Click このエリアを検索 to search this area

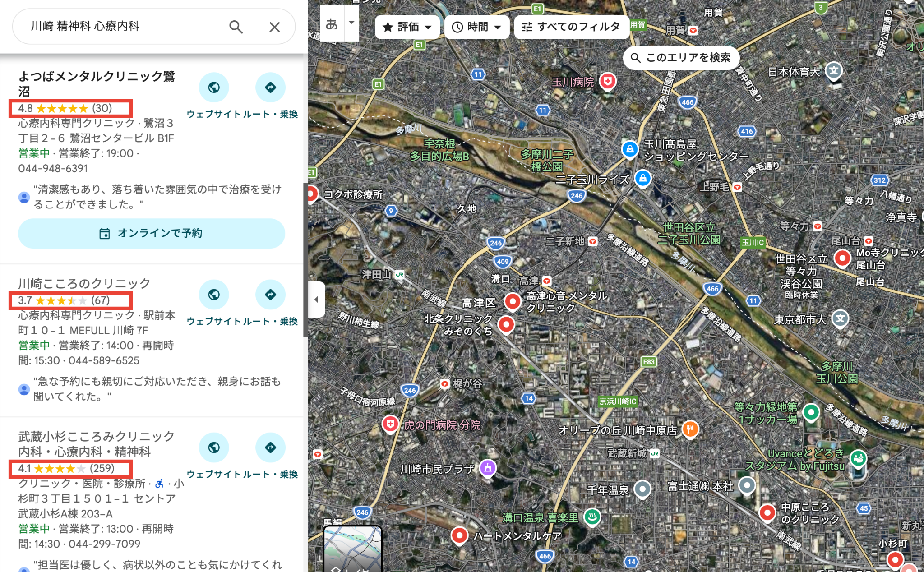coord(681,57)
